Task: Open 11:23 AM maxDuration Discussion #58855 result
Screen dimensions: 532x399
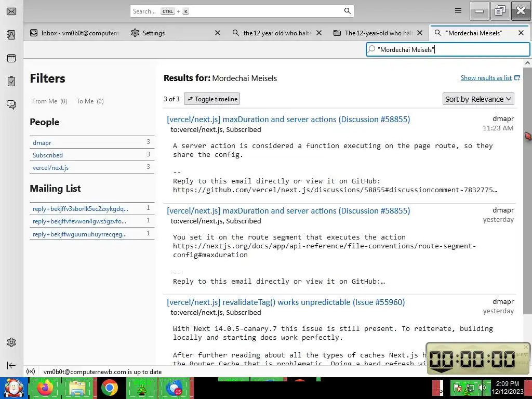Action: (x=288, y=119)
